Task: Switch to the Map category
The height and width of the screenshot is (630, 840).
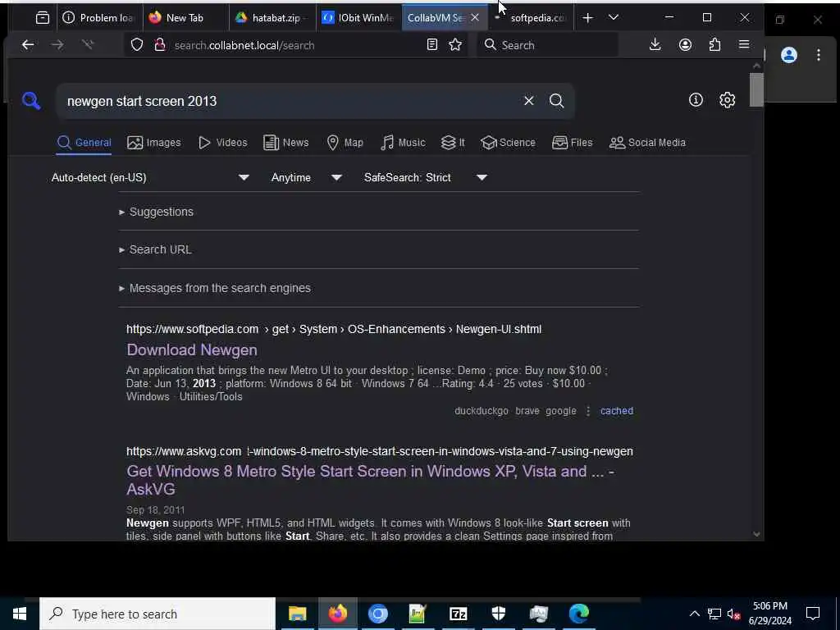Action: (x=345, y=143)
